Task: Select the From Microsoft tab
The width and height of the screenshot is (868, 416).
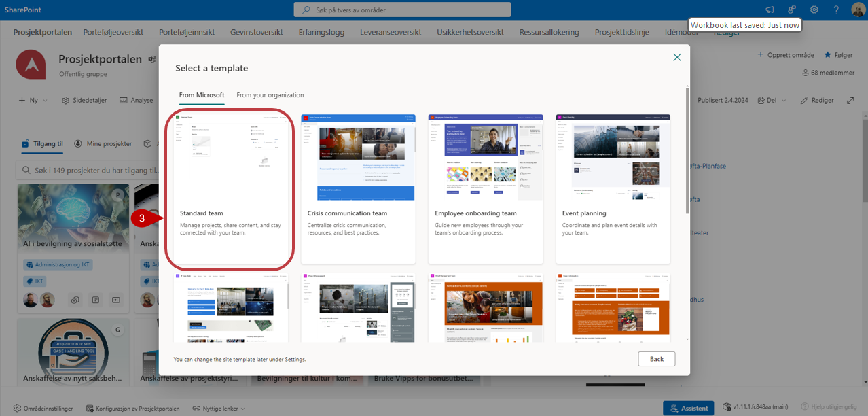Action: [x=201, y=95]
